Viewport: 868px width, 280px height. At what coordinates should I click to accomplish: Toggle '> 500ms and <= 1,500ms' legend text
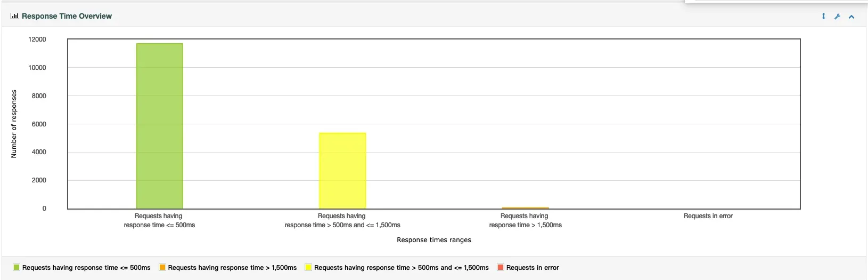point(401,268)
